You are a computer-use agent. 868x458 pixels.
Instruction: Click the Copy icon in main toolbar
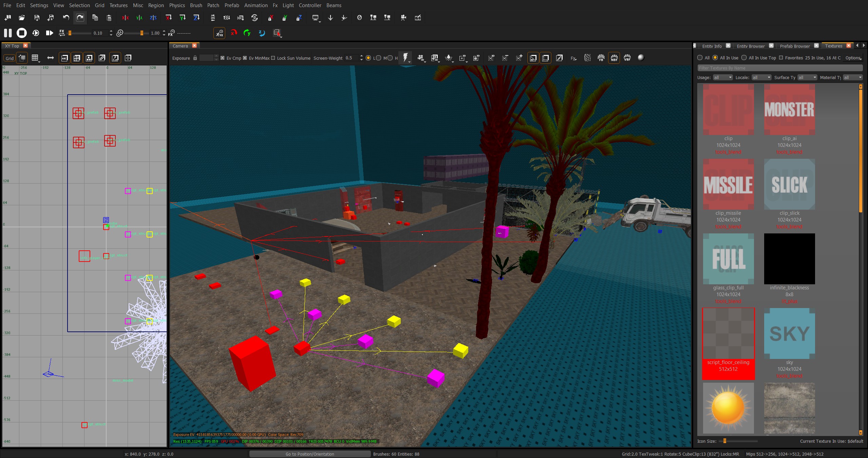pos(95,18)
